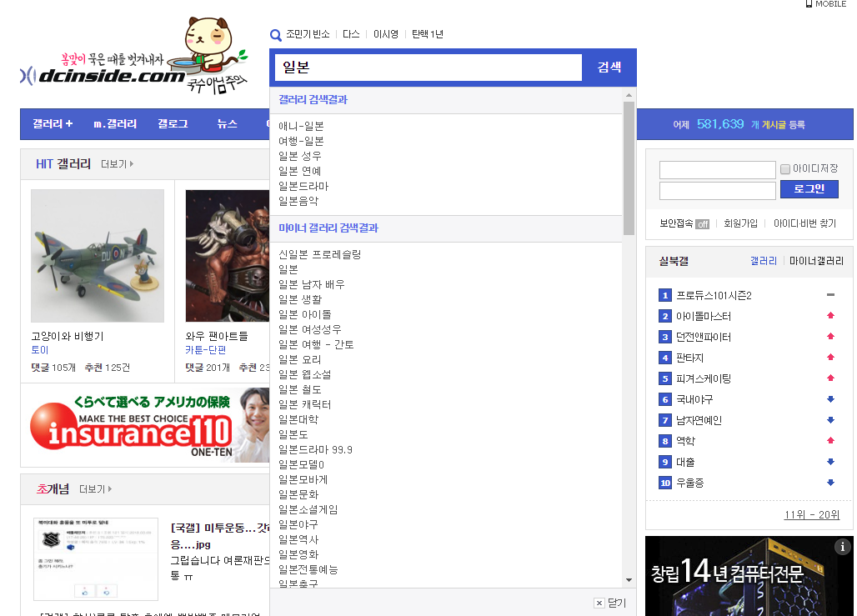Click the dcinside.com logo
The width and height of the screenshot is (857, 616).
[x=103, y=76]
